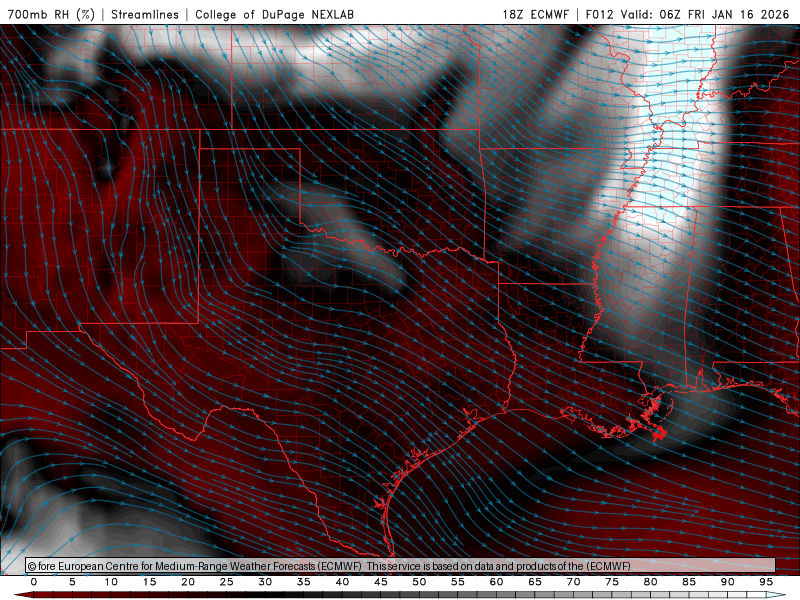Click the "30" label on the color scale
Viewport: 800px width, 600px height.
(x=265, y=582)
